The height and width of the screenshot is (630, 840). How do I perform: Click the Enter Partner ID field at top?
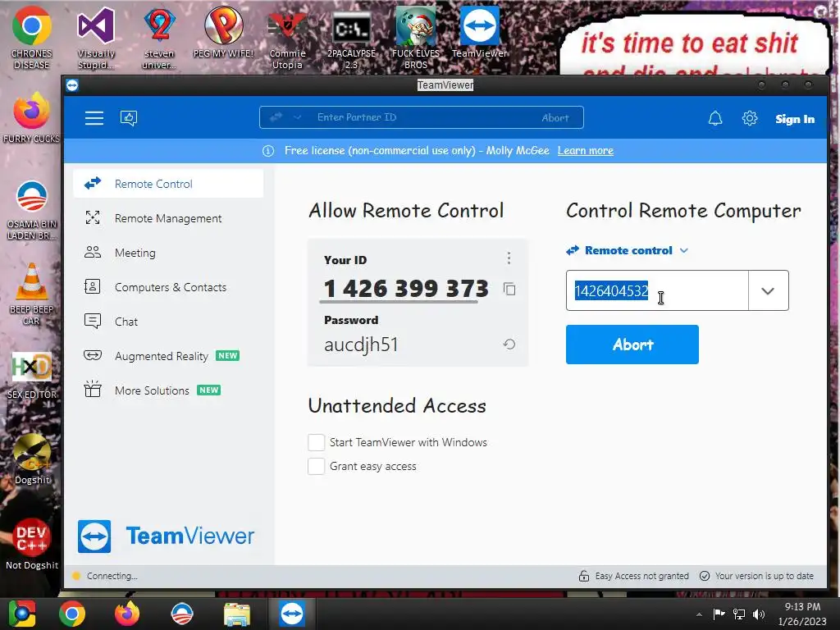pyautogui.click(x=423, y=117)
